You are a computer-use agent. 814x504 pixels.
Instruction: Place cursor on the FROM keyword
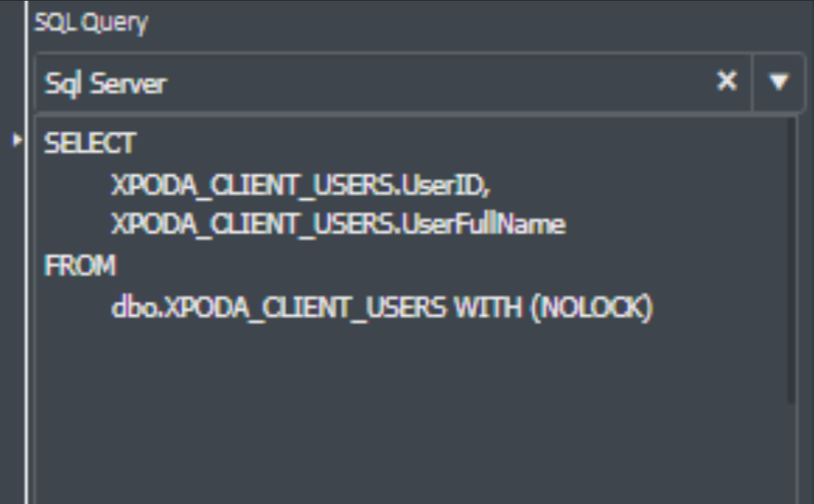click(x=80, y=266)
